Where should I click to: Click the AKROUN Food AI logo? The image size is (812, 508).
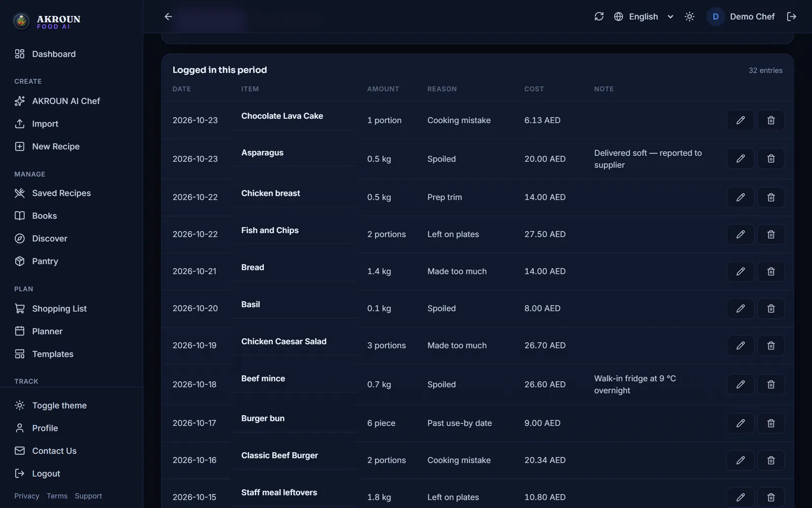coord(47,21)
